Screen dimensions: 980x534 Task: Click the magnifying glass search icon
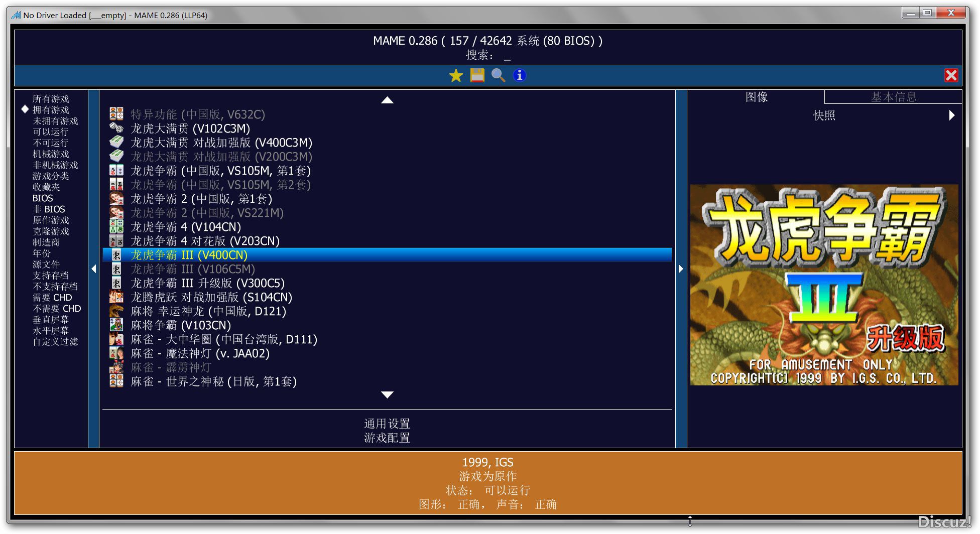click(x=498, y=76)
